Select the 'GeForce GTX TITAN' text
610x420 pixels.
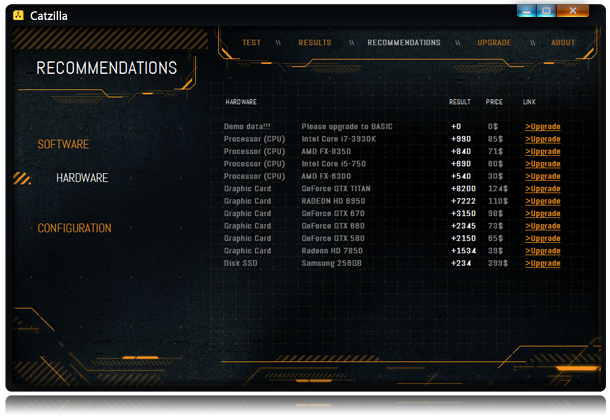(336, 189)
